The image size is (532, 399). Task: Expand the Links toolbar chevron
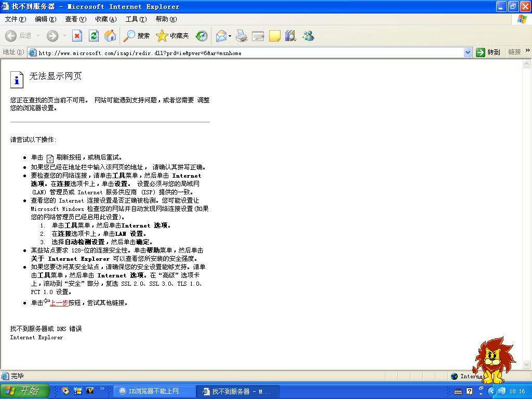tap(528, 50)
